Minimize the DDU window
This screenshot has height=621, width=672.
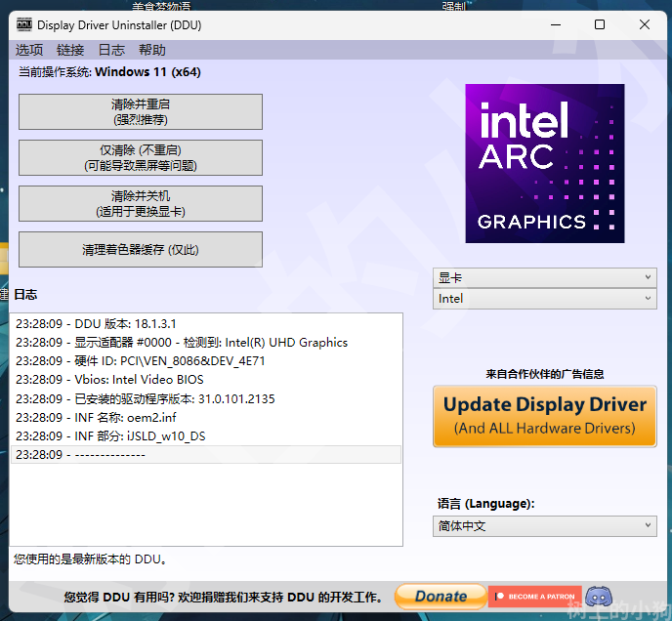(x=556, y=24)
